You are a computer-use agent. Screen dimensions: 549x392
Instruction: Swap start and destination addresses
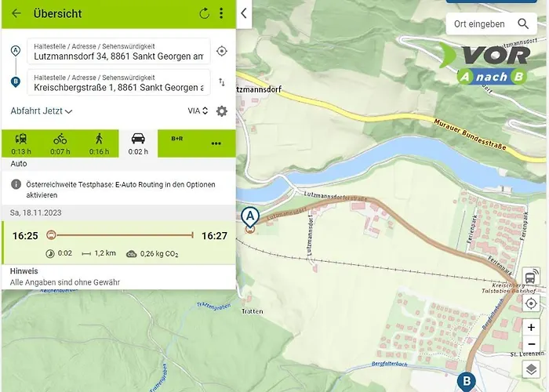[x=222, y=82]
